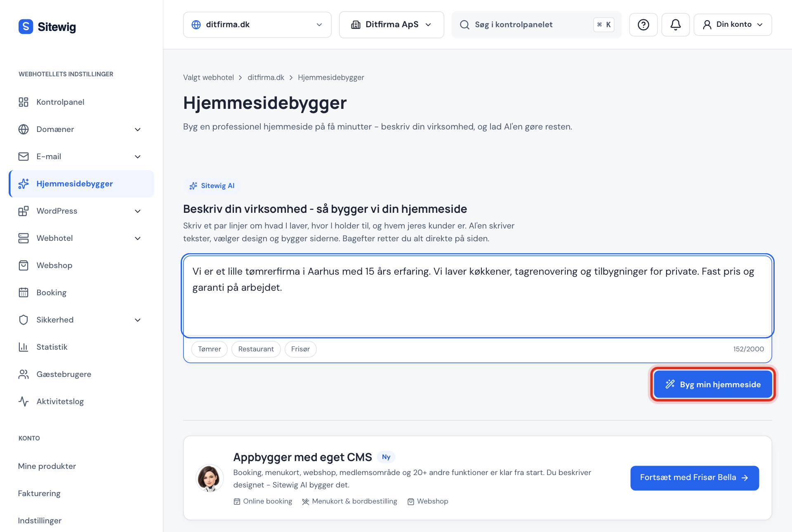Open the Ditfirma ApS company dropdown
The image size is (792, 532).
click(x=391, y=25)
